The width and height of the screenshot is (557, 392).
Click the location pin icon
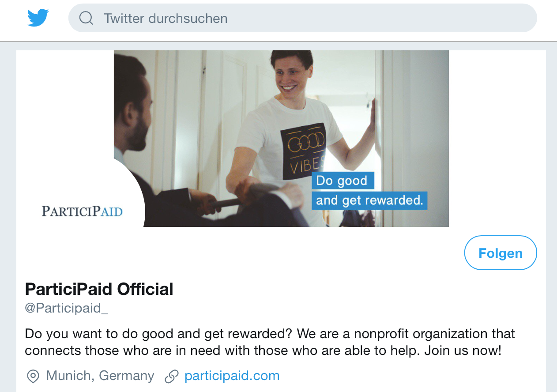click(x=33, y=376)
